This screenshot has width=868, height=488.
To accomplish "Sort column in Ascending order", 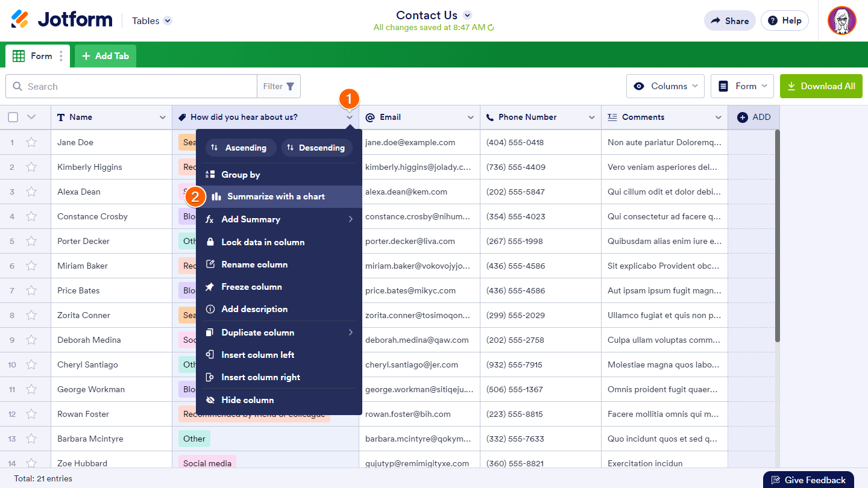I will [x=241, y=148].
